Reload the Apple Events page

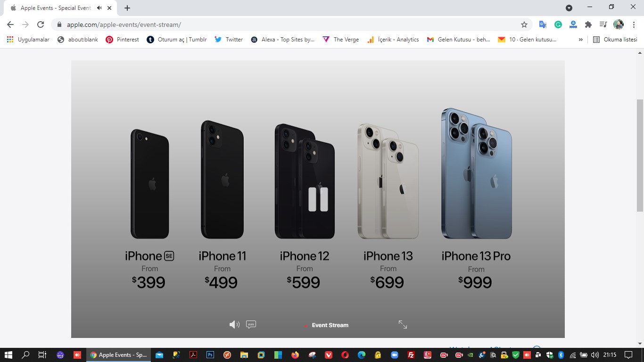pos(41,25)
